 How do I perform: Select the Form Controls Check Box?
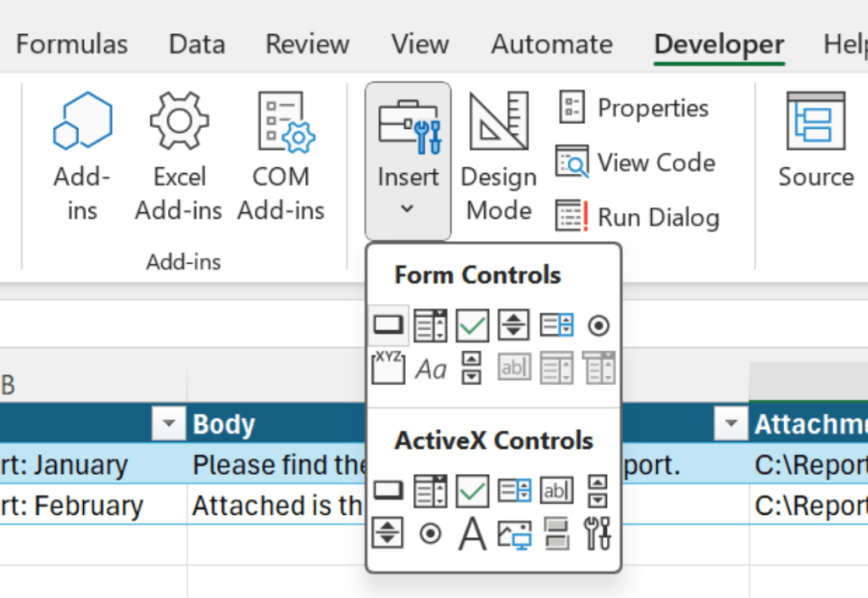pos(472,325)
